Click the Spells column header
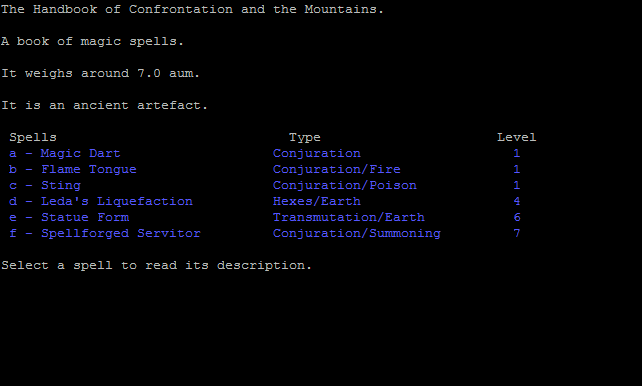 (33, 137)
